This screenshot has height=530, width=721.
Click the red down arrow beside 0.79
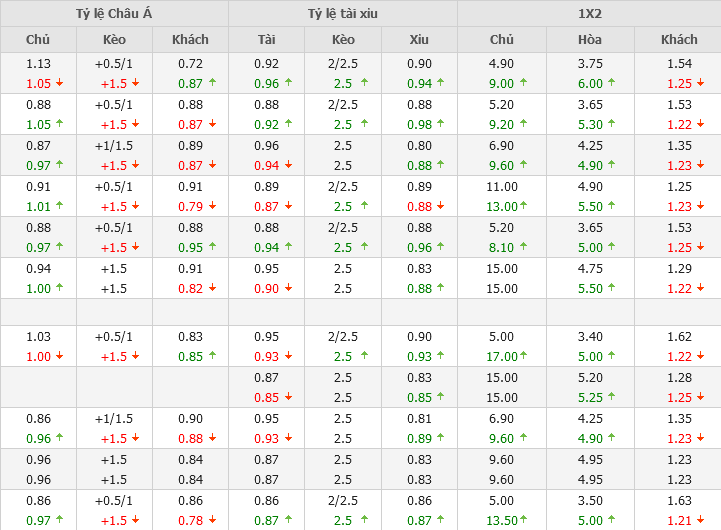point(214,206)
